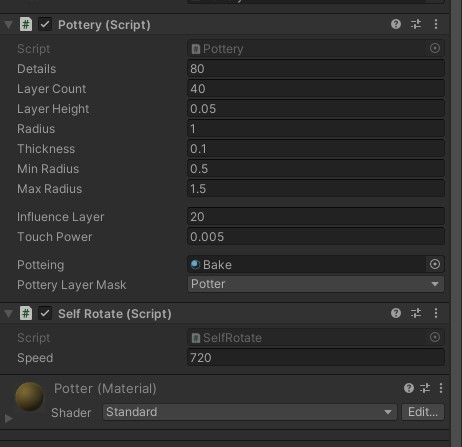Viewport: 462px width, 447px height.
Task: Click the Self Rotate (Script) header title
Action: (x=115, y=314)
